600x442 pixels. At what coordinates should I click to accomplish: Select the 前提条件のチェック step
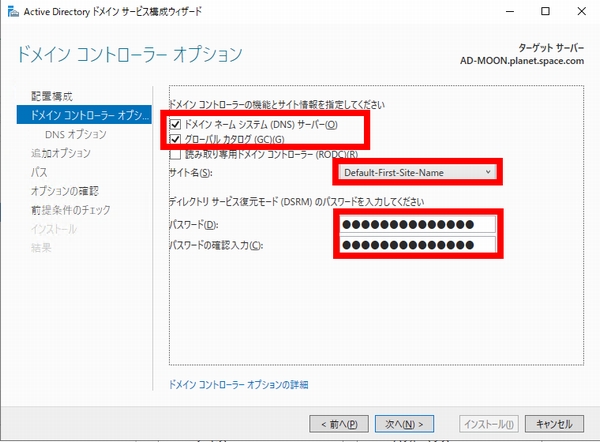tap(70, 210)
